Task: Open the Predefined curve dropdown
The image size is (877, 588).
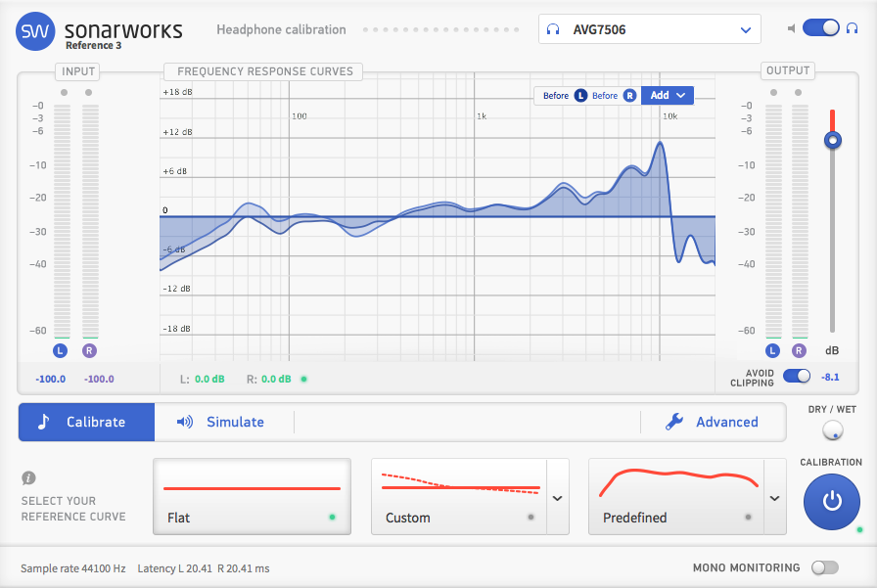Action: [x=773, y=497]
